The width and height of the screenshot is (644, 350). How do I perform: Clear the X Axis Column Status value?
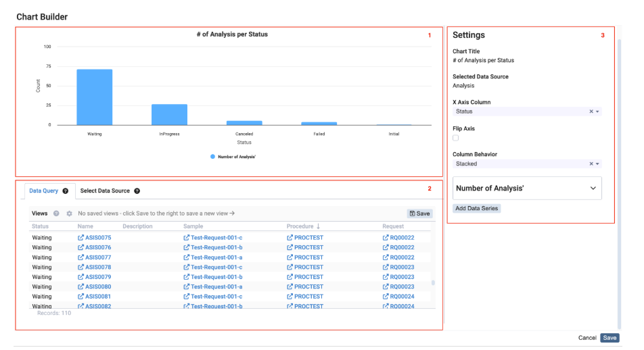pos(591,111)
